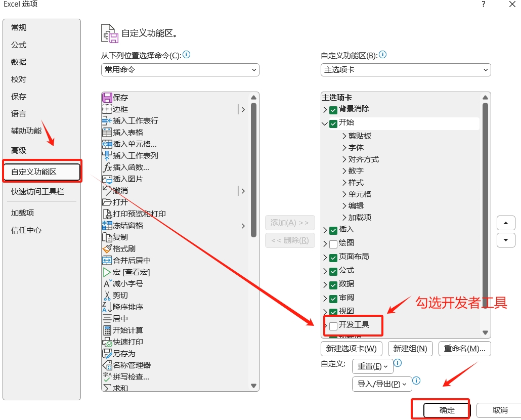Select the 减小字号 command icon
The image size is (521, 420).
pyautogui.click(x=107, y=283)
